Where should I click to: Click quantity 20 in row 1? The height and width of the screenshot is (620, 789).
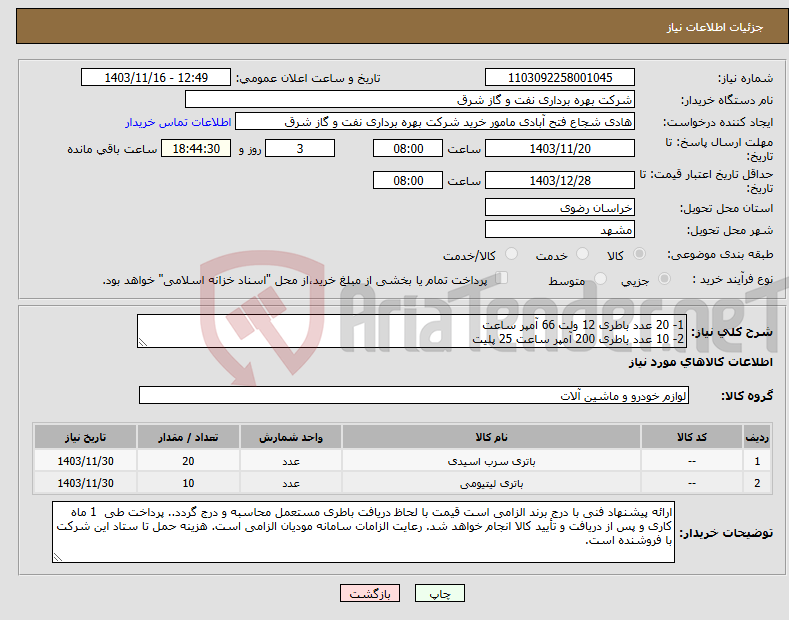[188, 461]
